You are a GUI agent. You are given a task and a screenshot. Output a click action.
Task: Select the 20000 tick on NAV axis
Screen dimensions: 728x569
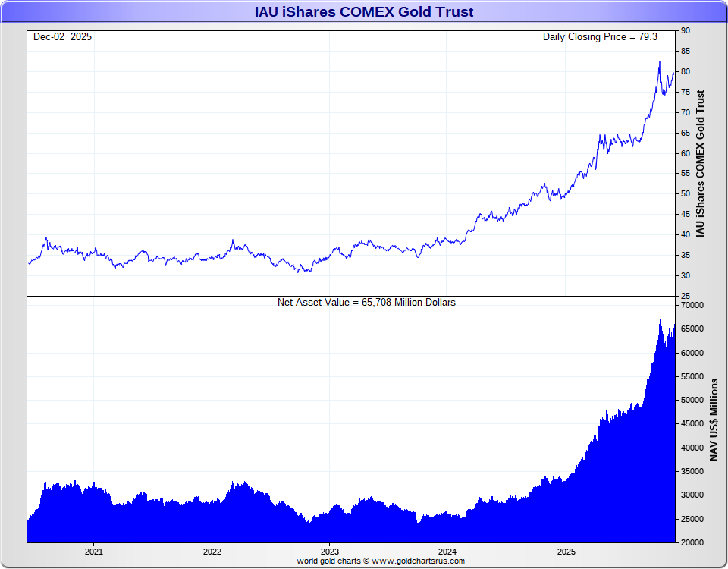[694, 543]
